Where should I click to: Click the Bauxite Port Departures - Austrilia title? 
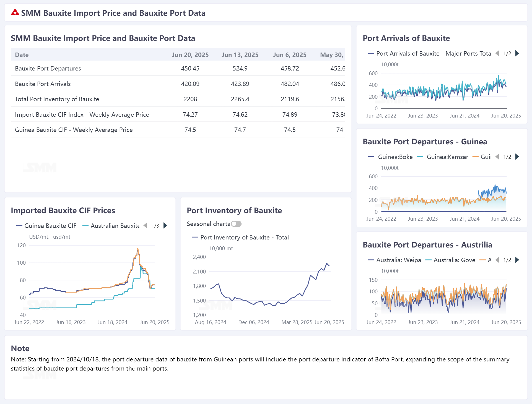click(x=427, y=245)
